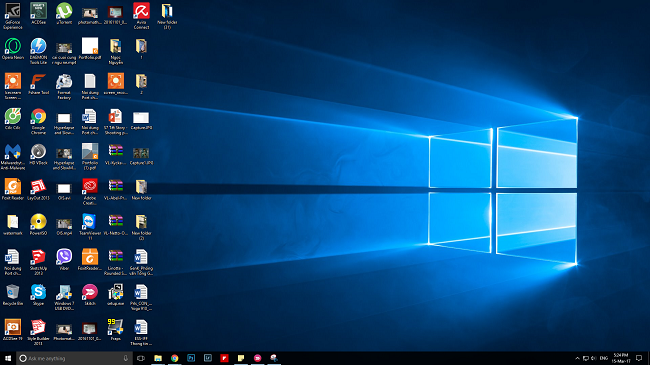Viewport: 650px width, 365px height.
Task: Open the taskbar clock and calendar
Action: click(x=621, y=358)
